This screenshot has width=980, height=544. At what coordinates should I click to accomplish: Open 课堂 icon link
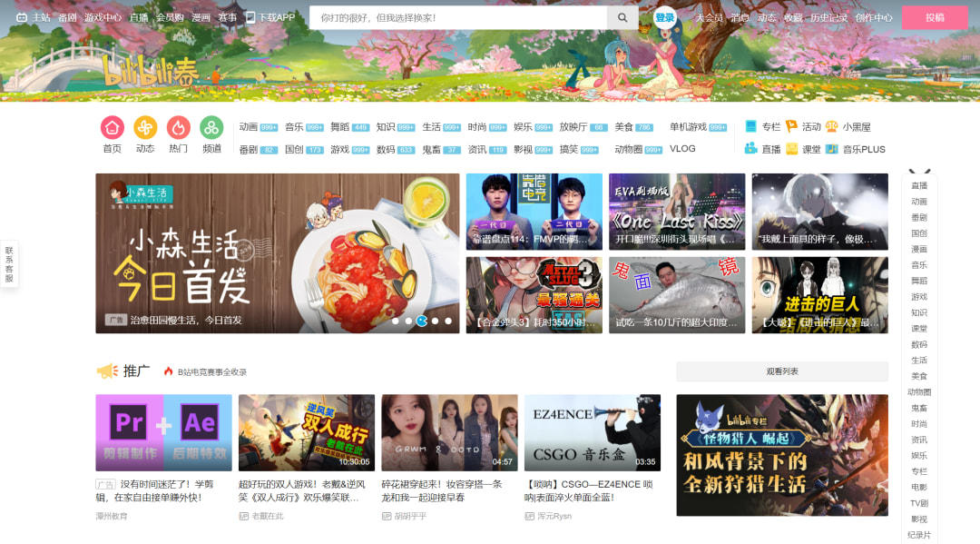tap(792, 149)
